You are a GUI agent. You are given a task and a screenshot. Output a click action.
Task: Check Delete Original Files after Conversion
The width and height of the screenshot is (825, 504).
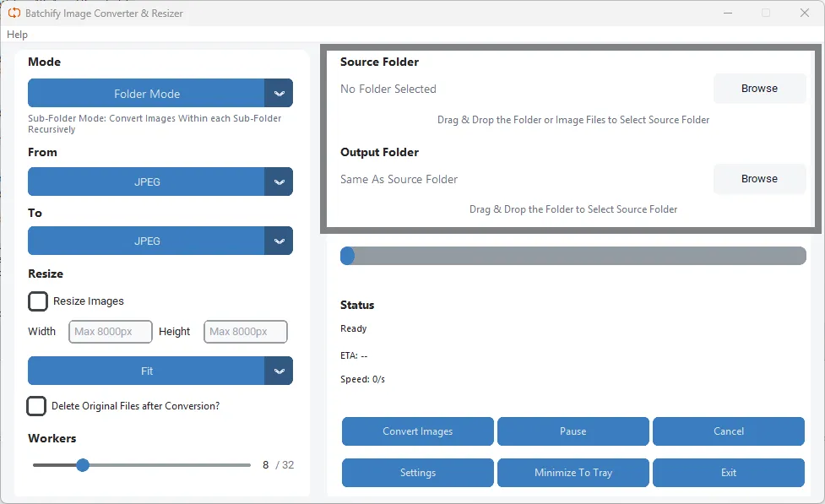[36, 406]
